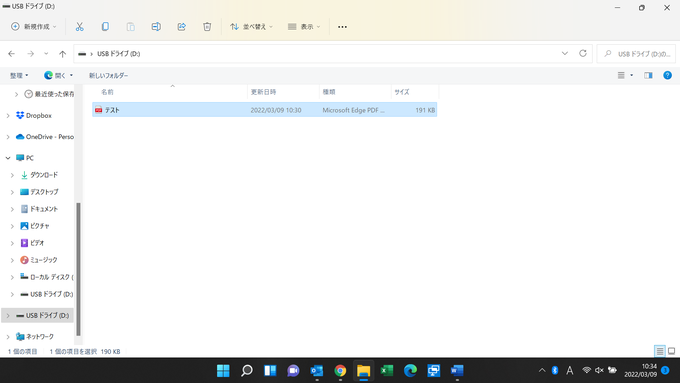Open Word from the taskbar
Viewport: 680px width, 383px height.
tap(457, 370)
